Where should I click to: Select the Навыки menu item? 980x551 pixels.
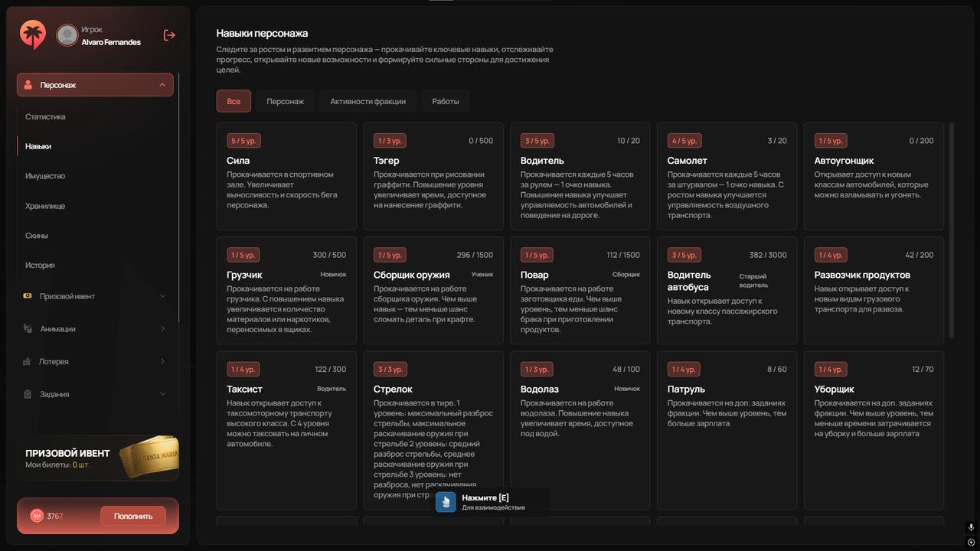pyautogui.click(x=38, y=146)
